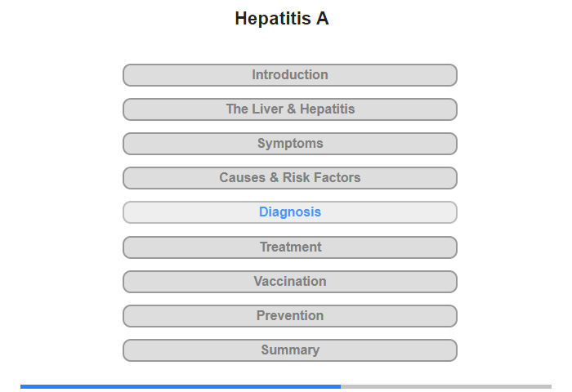Open Causes & Risk Factors section
The height and width of the screenshot is (392, 572).
[289, 178]
